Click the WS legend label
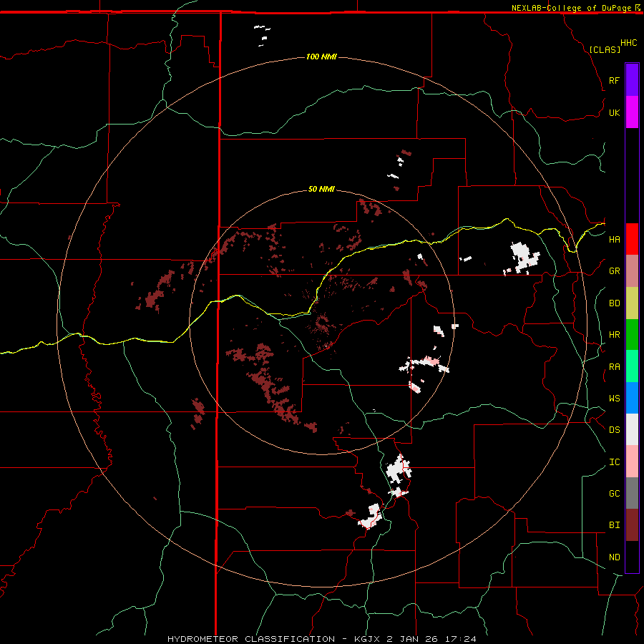Screen dimensions: 644x644 pos(614,399)
